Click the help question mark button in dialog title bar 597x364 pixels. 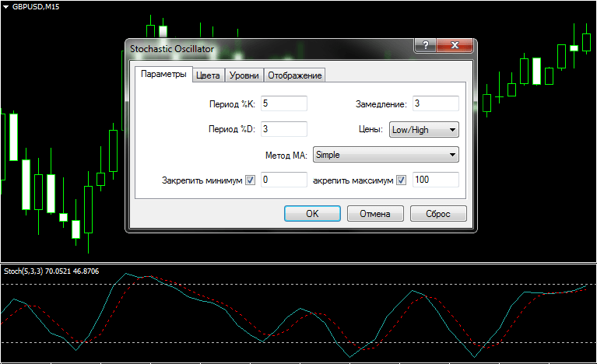[425, 46]
